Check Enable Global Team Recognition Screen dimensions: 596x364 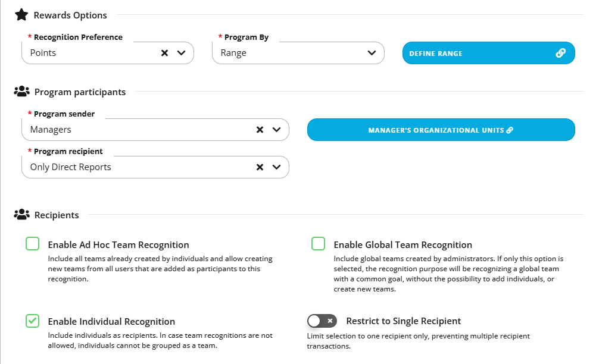[x=318, y=244]
